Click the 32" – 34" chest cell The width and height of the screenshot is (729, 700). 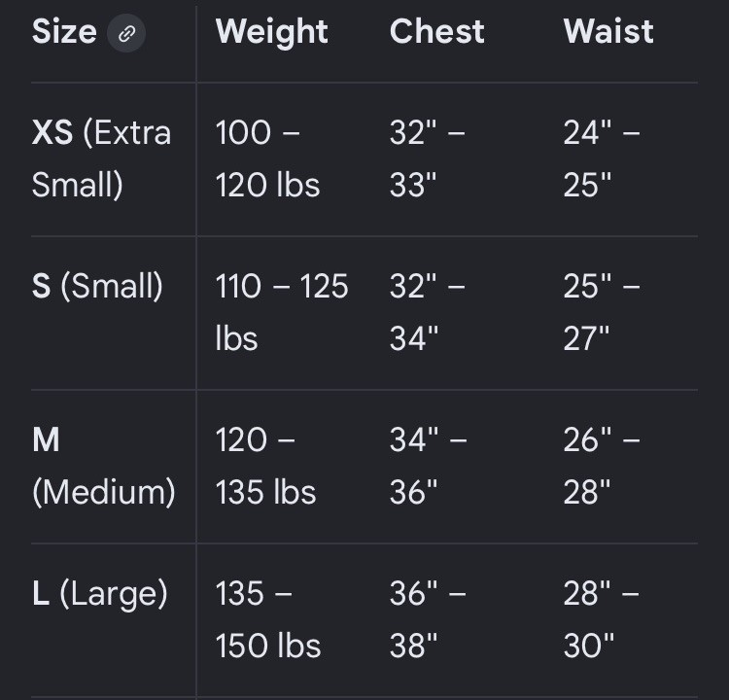tap(428, 312)
